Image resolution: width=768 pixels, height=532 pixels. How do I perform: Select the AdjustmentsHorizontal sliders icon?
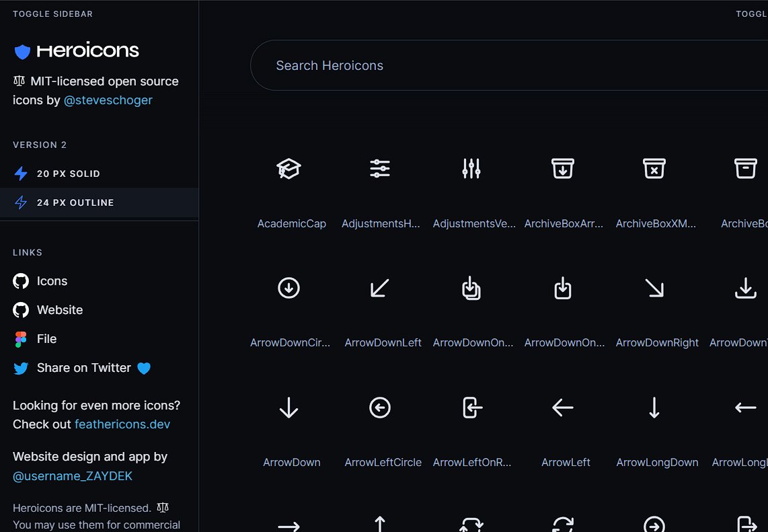coord(380,169)
